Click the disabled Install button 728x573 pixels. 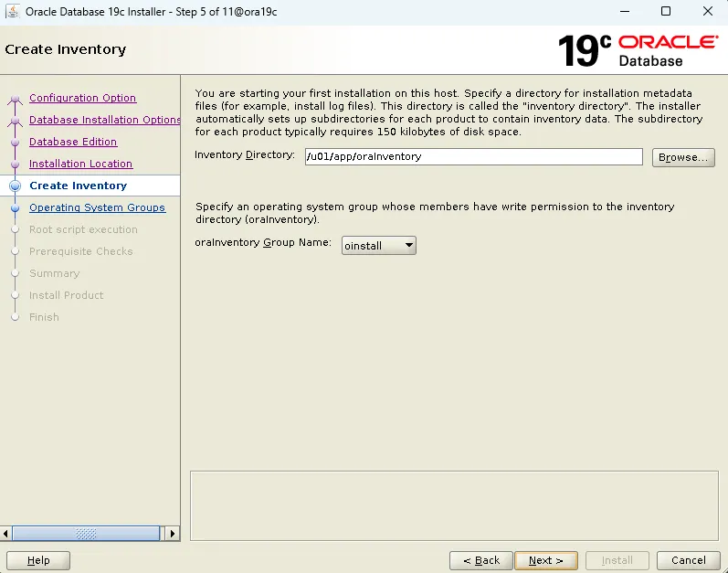617,560
